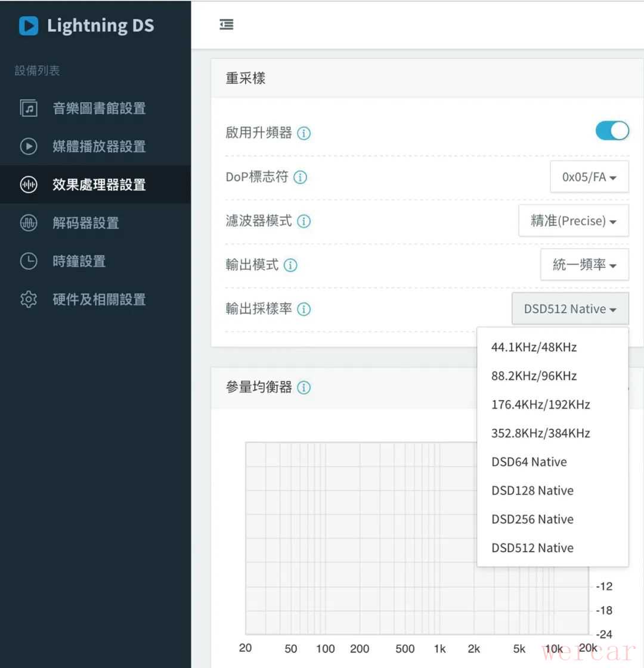Open the DoP標志符 0x05/FA dropdown

coord(589,177)
